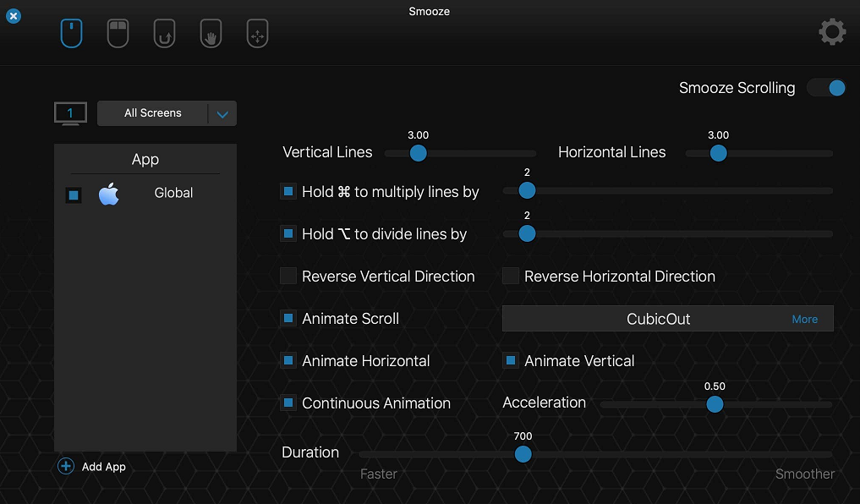The height and width of the screenshot is (504, 860).
Task: Open settings with the gear icon
Action: click(832, 32)
